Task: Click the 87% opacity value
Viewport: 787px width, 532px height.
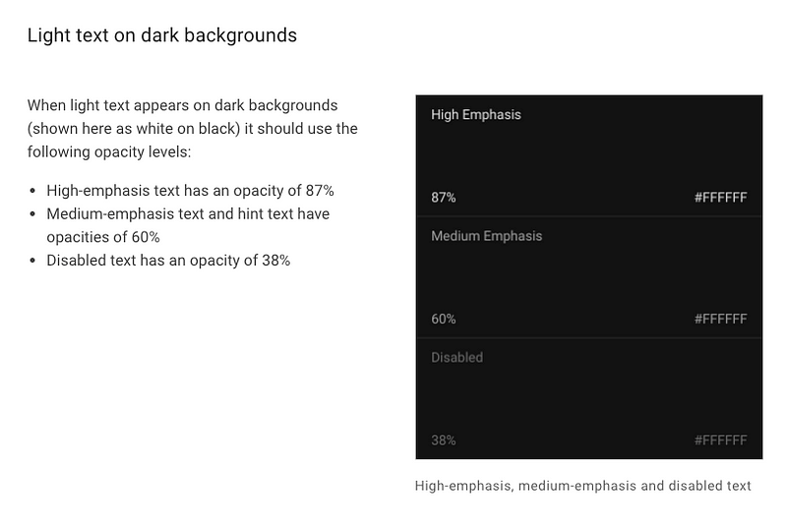Action: [444, 198]
